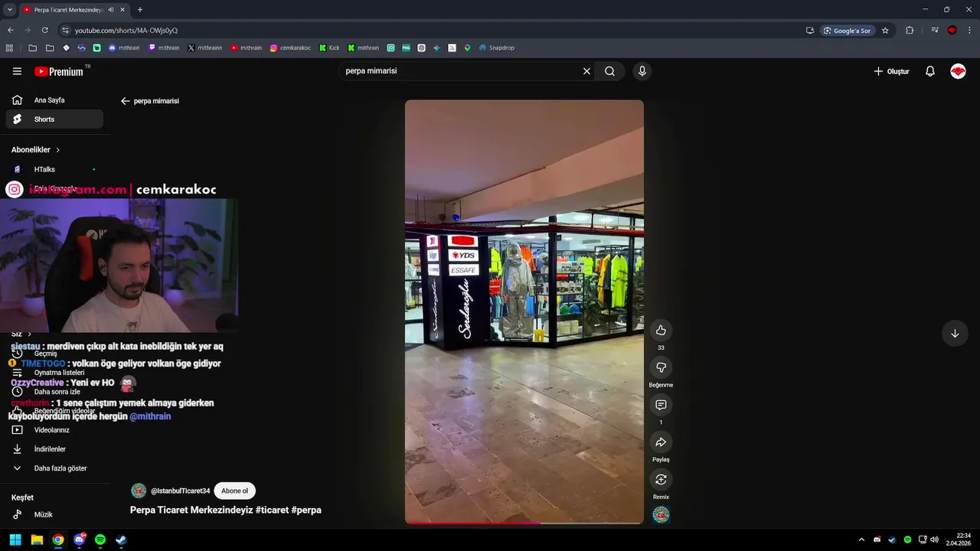Screen dimensions: 980x551
Task: Open İndirilenler in the sidebar
Action: [x=54, y=449]
